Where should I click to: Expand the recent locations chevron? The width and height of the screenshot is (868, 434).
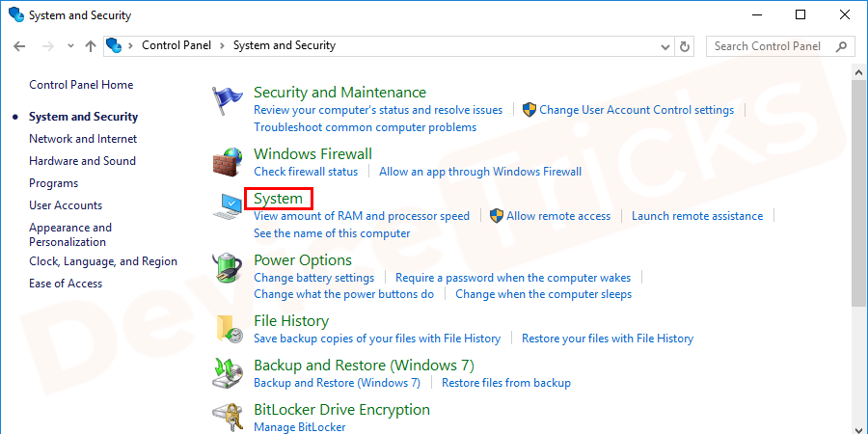[x=68, y=45]
